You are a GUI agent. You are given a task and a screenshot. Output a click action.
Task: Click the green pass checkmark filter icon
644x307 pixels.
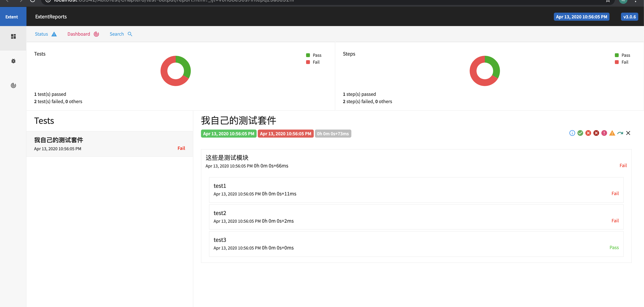click(x=580, y=133)
